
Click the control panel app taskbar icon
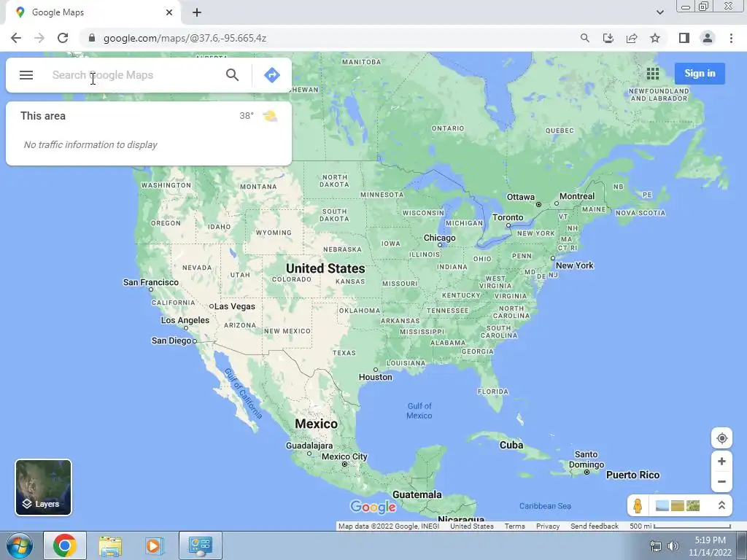[200, 545]
